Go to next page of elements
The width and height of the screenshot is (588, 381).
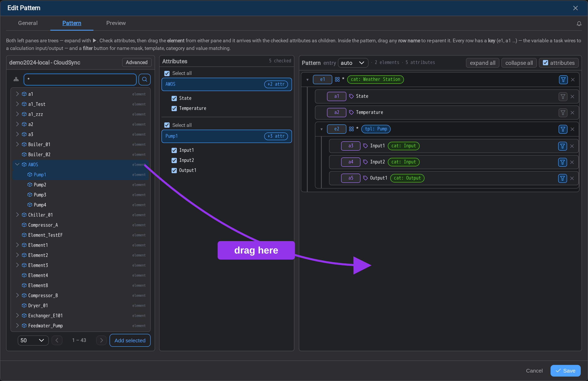tap(101, 340)
